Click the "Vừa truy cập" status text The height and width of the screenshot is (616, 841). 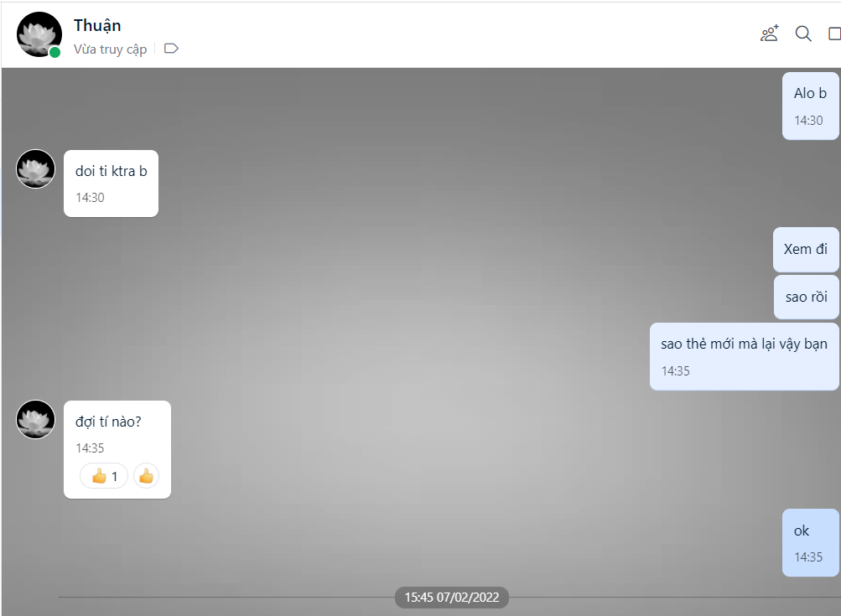(110, 49)
